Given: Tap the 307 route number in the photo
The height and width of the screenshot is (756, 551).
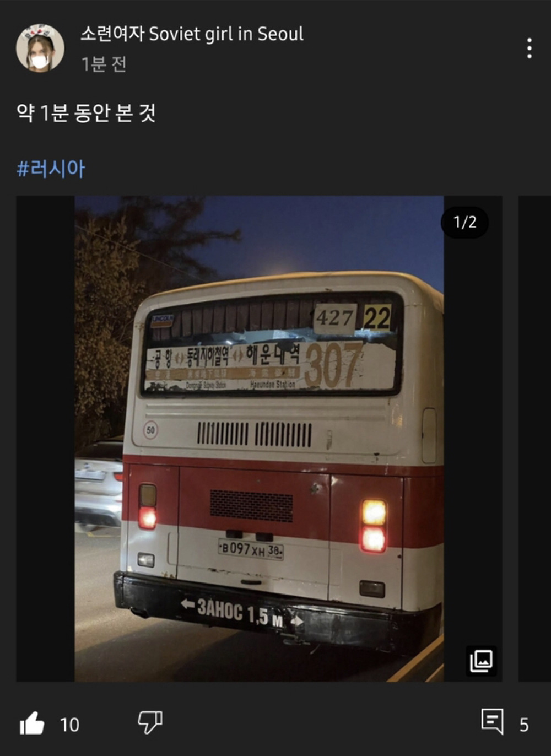Looking at the screenshot, I should [333, 364].
